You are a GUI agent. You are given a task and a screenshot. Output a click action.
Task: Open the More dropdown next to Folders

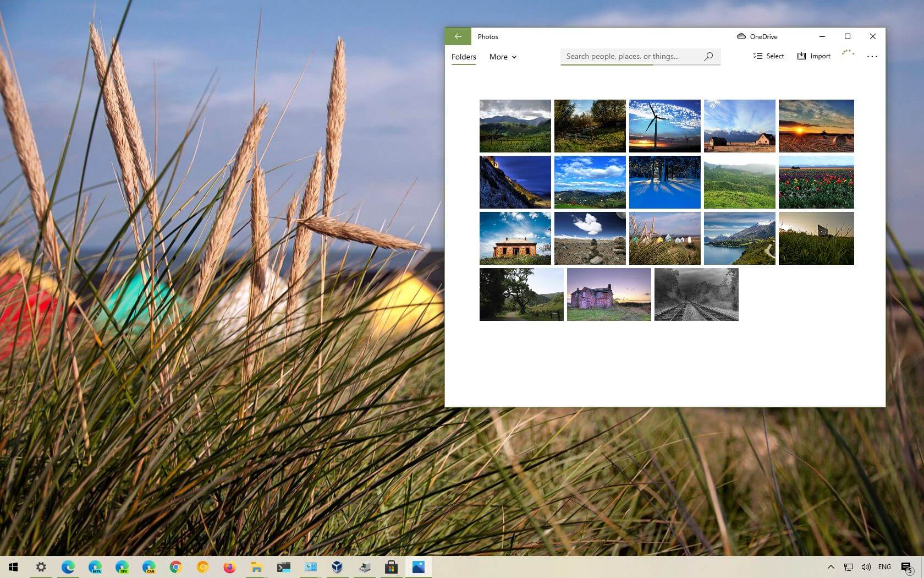(x=502, y=57)
